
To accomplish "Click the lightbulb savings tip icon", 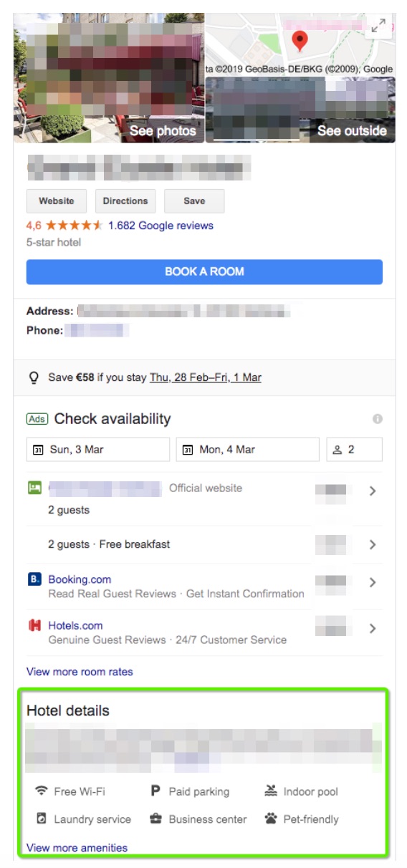I will pyautogui.click(x=34, y=377).
